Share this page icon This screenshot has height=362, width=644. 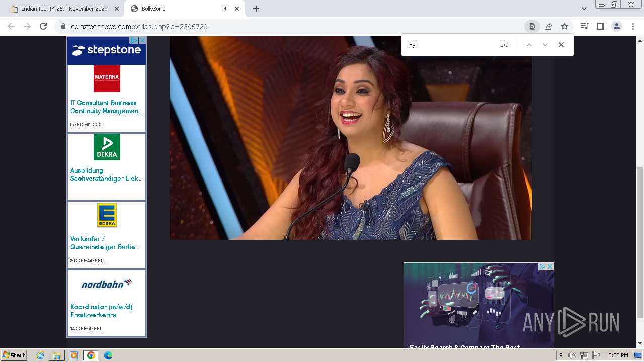(548, 26)
